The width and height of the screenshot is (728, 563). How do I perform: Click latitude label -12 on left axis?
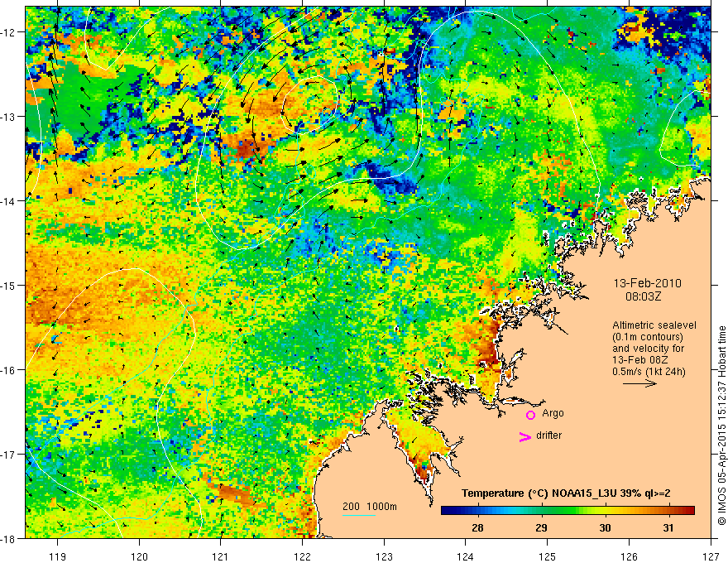point(7,32)
